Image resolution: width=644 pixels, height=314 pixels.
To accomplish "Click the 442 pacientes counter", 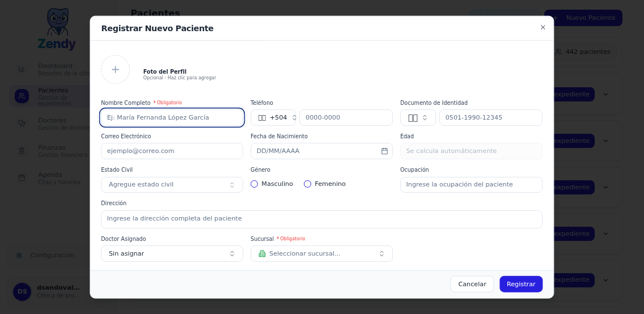I will (582, 52).
